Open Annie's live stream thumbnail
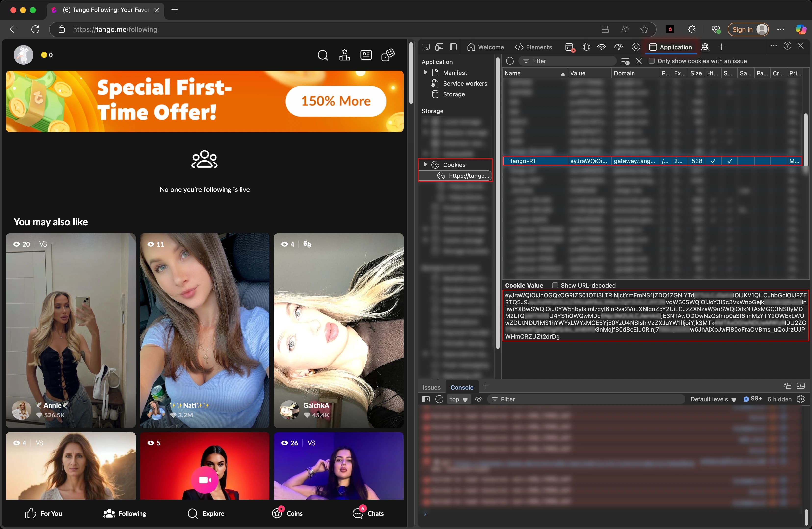Screen dimensions: 812x529 [70, 330]
